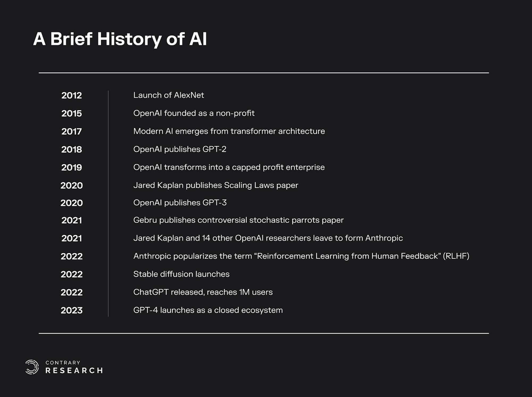Screen dimensions: 532x397
Task: Click "OpenAI publishes GPT-3" text
Action: pos(180,203)
